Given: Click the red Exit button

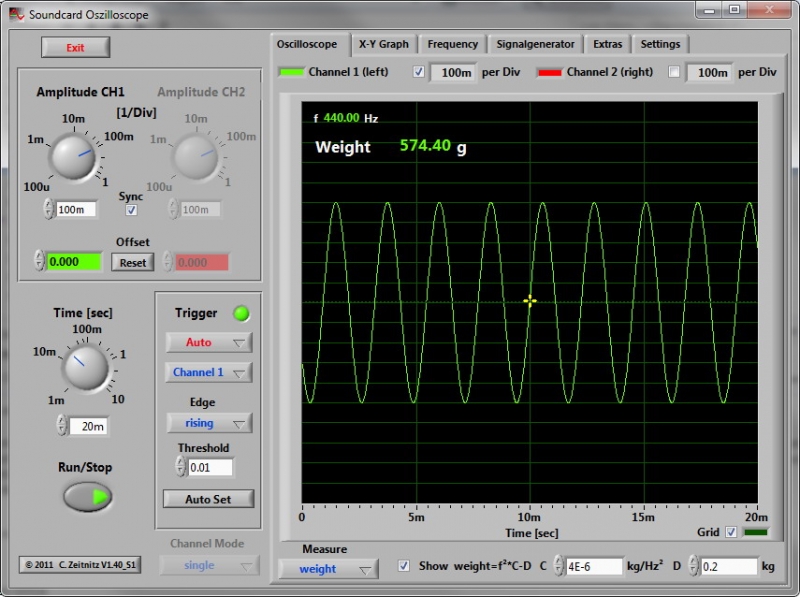Looking at the screenshot, I should (75, 48).
